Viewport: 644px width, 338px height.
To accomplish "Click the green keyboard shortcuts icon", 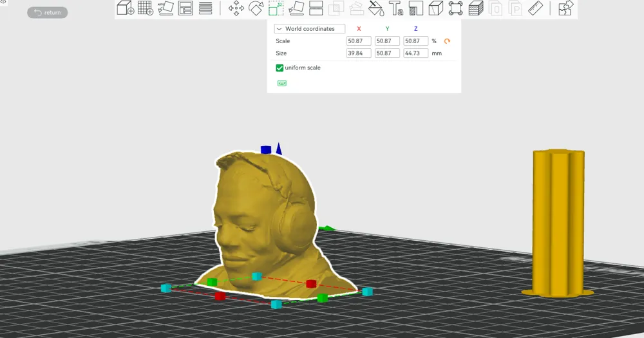I will coord(282,83).
